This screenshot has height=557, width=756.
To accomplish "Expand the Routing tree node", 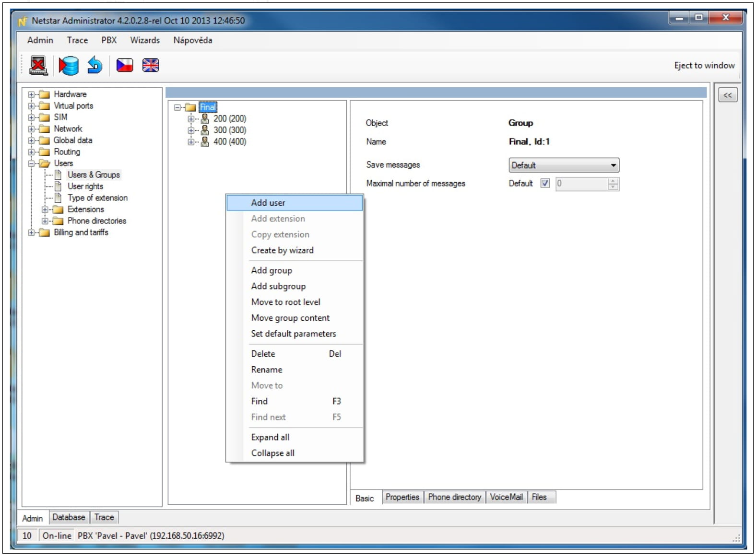I will (x=31, y=152).
